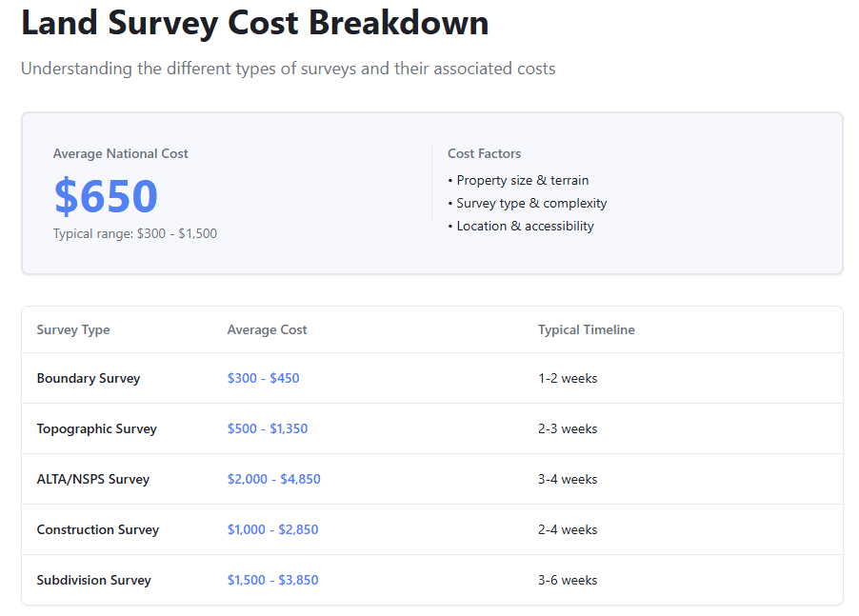Screen dimensions: 859x616
Task: Select the Topographic Survey row label
Action: coord(96,428)
